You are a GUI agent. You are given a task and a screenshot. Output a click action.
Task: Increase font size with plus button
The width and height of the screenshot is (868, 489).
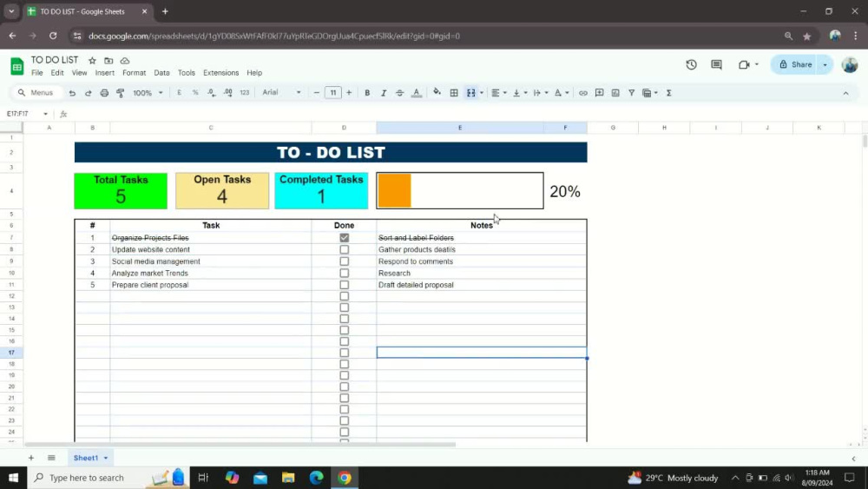click(349, 93)
